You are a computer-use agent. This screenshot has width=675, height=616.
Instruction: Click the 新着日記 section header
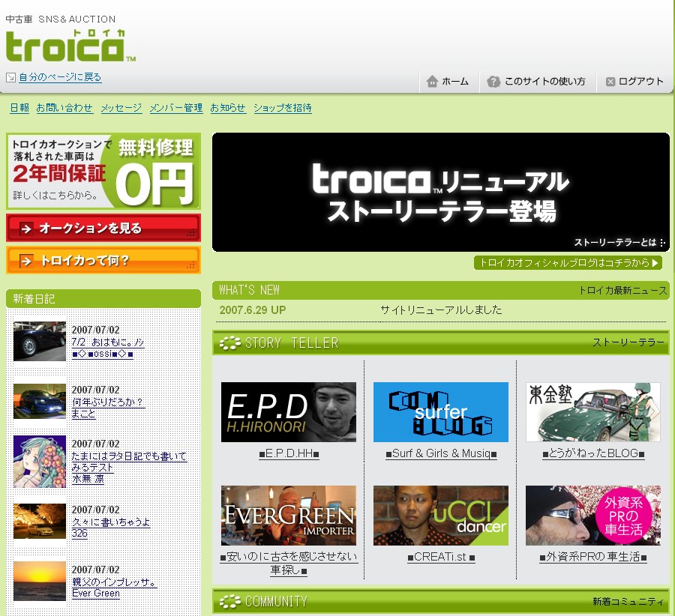click(x=103, y=298)
